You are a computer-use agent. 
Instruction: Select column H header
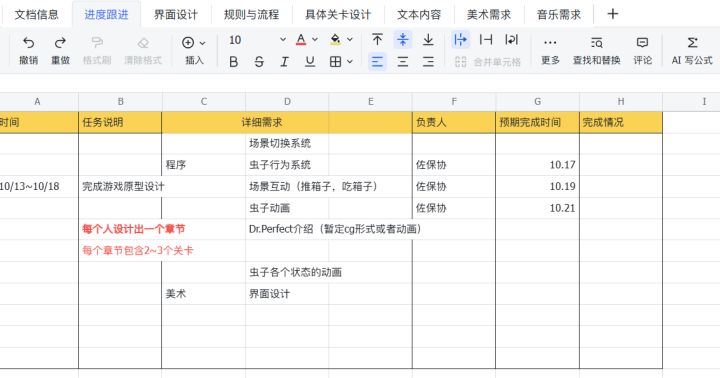[621, 102]
